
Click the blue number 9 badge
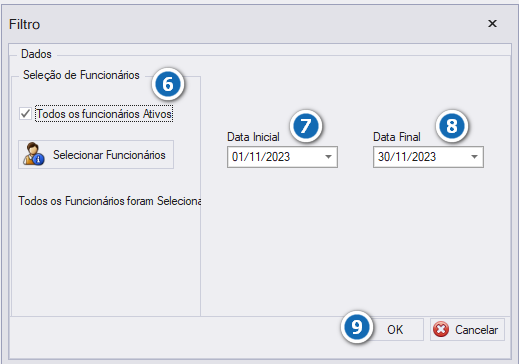[x=356, y=327]
